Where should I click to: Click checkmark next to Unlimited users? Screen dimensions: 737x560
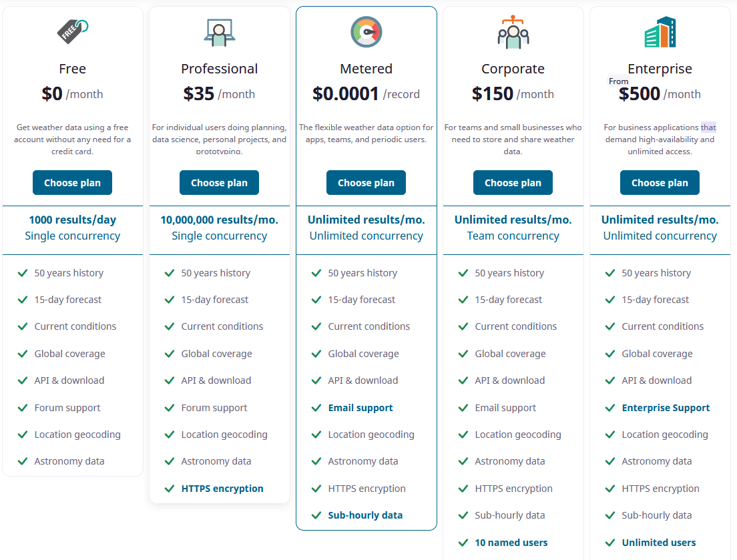(x=610, y=543)
